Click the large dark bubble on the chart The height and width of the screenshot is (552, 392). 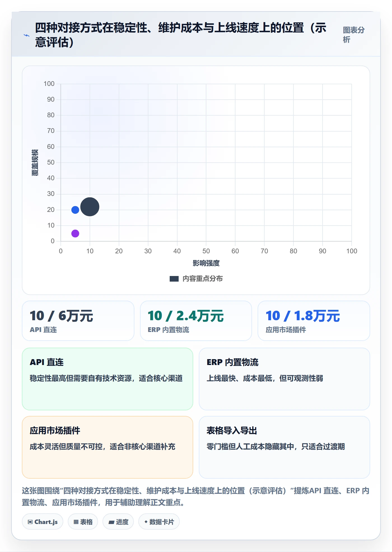(x=90, y=207)
